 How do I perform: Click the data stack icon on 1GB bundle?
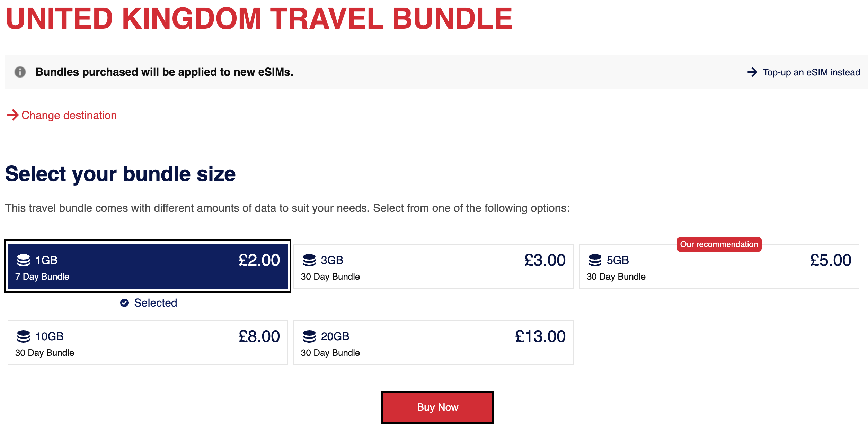tap(24, 260)
